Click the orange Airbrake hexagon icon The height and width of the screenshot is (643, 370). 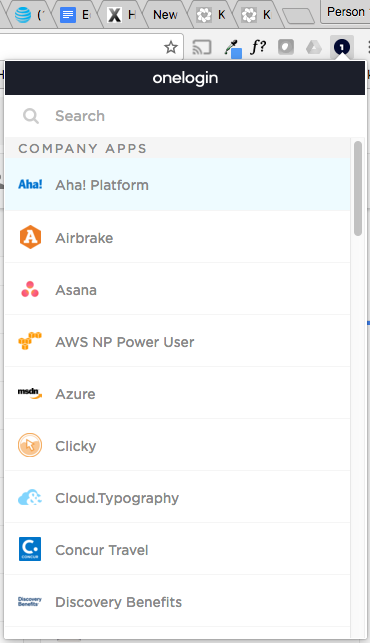click(30, 237)
